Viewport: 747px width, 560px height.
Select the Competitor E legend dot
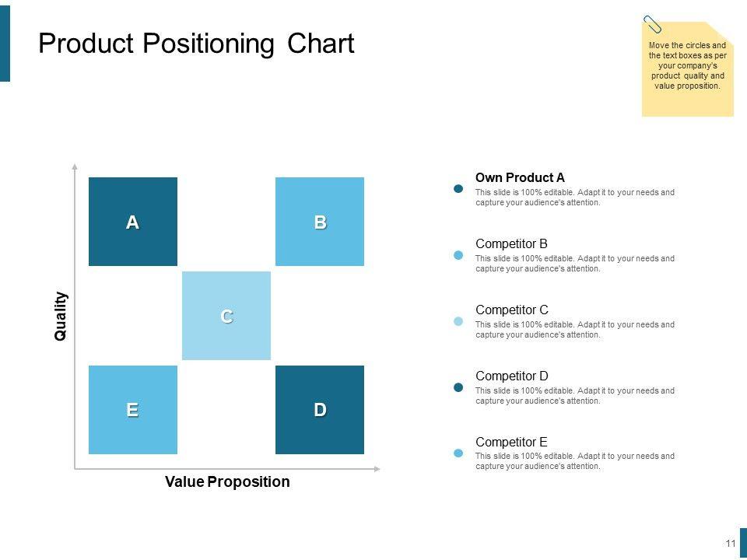458,453
